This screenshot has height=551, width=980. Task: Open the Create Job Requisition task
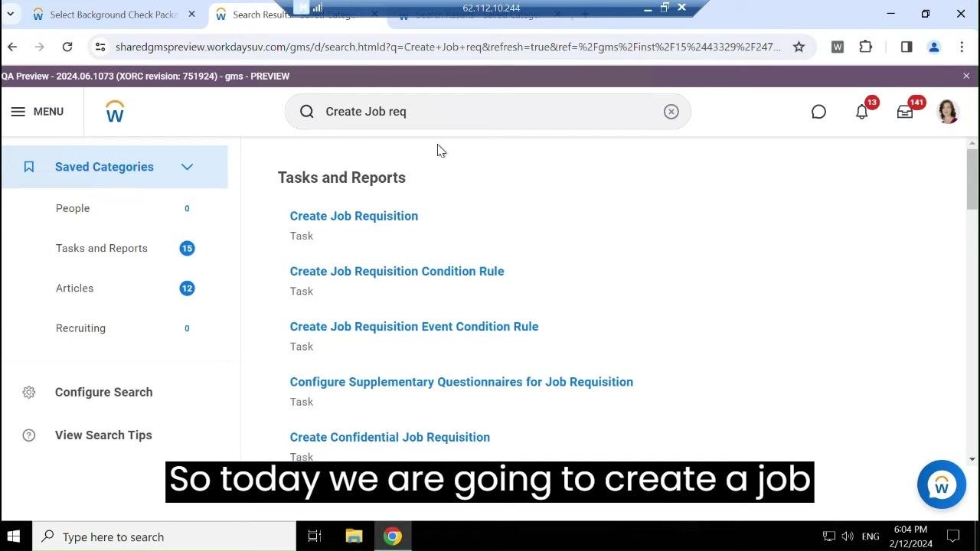354,216
